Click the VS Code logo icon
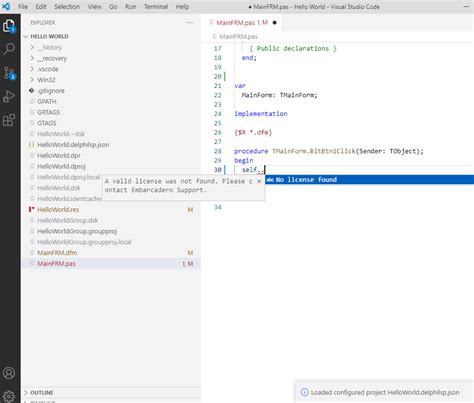474x403 pixels. tap(6, 6)
